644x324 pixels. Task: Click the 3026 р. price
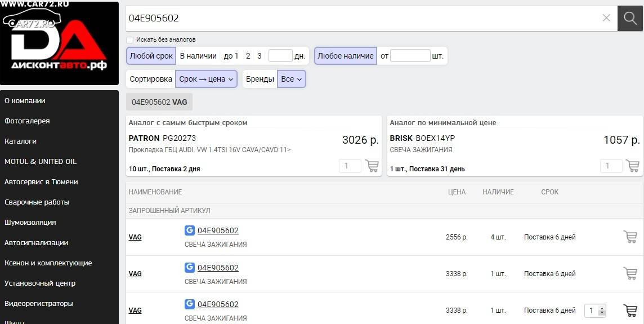[361, 140]
